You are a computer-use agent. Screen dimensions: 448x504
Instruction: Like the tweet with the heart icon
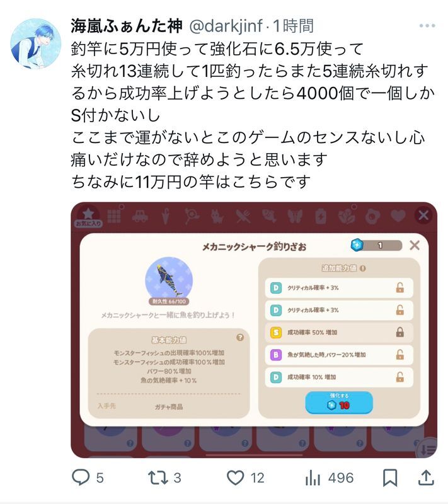pos(236,478)
